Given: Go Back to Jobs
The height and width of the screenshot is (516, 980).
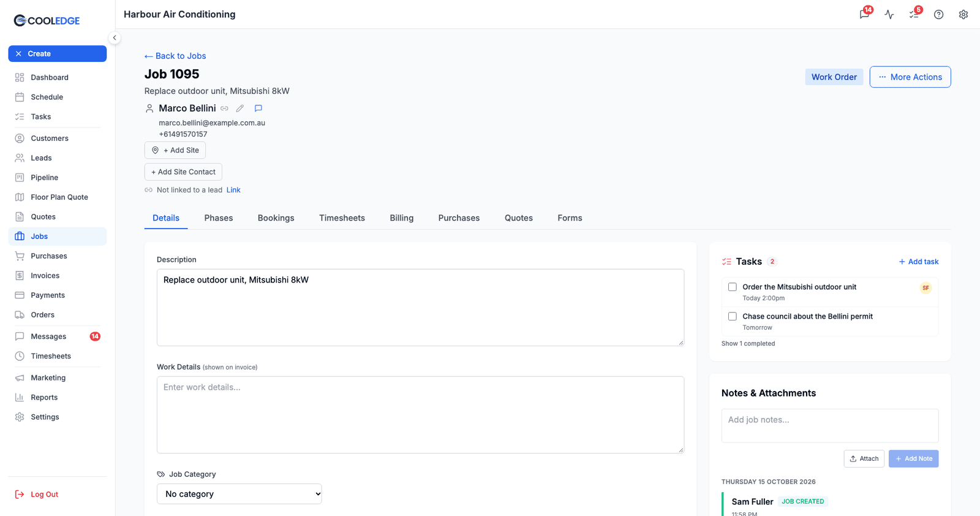Looking at the screenshot, I should [x=175, y=56].
